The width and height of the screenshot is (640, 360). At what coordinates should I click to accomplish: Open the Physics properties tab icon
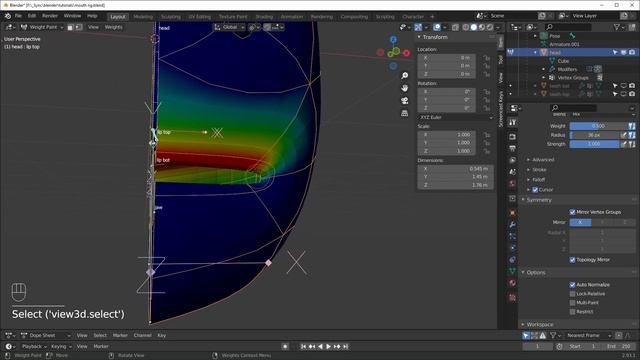(x=513, y=248)
